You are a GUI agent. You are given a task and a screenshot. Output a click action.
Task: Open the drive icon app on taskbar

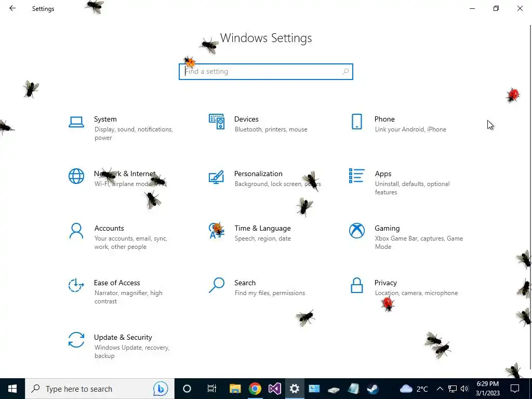334,389
